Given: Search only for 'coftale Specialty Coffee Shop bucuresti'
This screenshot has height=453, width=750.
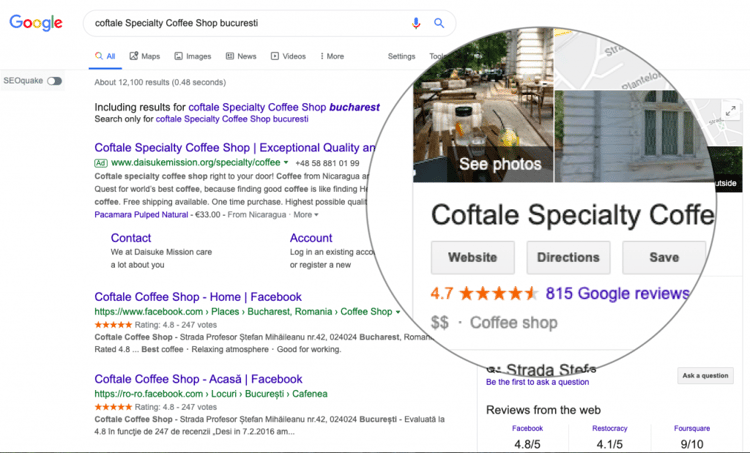Looking at the screenshot, I should point(232,119).
